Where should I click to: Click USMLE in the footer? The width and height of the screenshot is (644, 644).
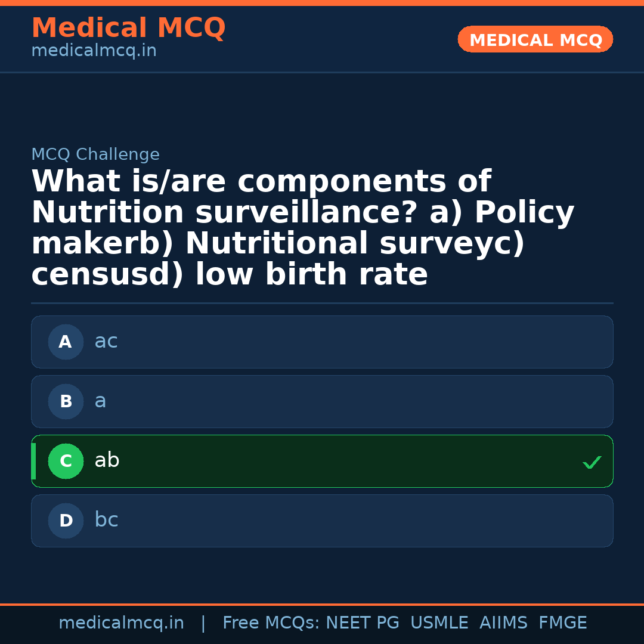[x=439, y=623]
